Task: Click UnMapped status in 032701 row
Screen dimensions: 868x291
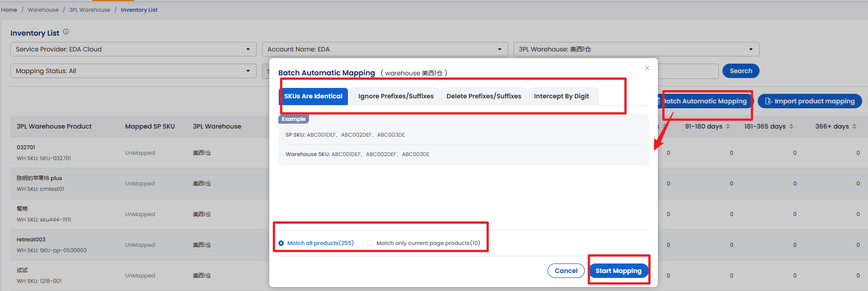Action: tap(140, 153)
